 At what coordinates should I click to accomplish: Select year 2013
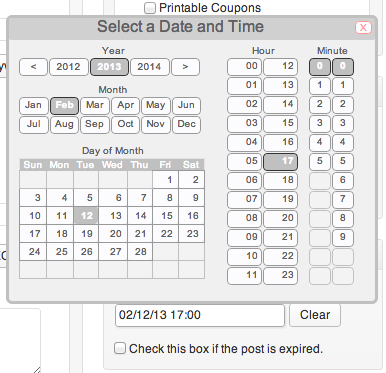tap(109, 67)
